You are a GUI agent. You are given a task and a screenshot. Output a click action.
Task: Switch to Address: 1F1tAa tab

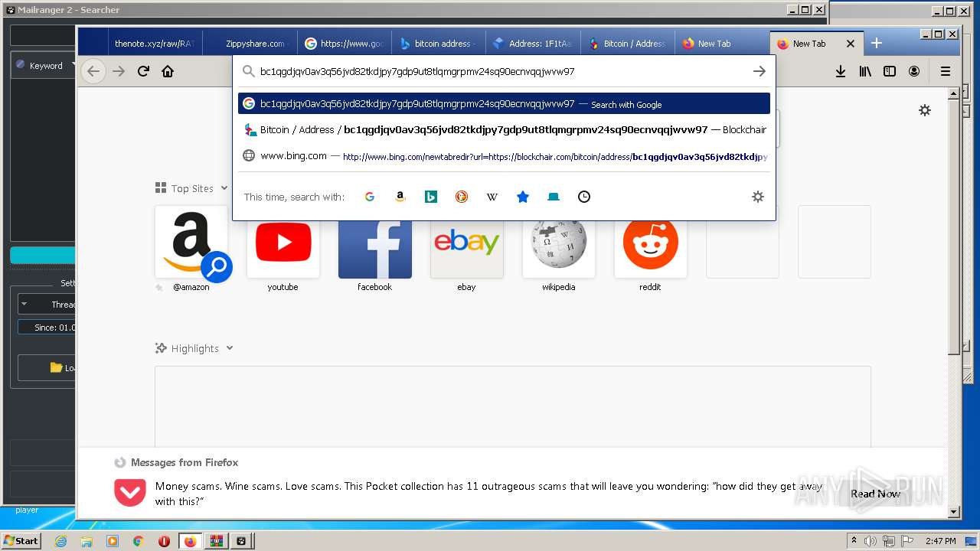tap(533, 44)
